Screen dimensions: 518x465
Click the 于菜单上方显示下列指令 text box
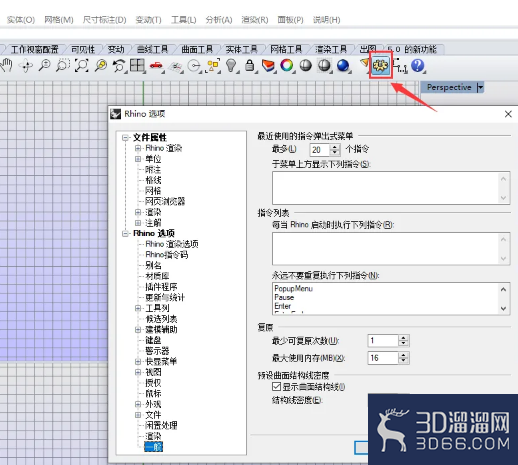391,188
